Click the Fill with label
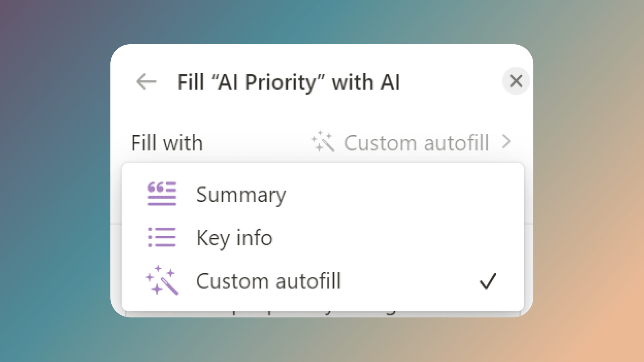Screen dimensions: 644x362 tap(167, 142)
